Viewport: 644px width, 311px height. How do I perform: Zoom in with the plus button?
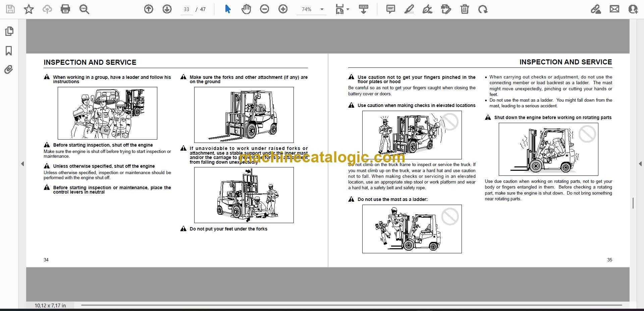(x=283, y=9)
